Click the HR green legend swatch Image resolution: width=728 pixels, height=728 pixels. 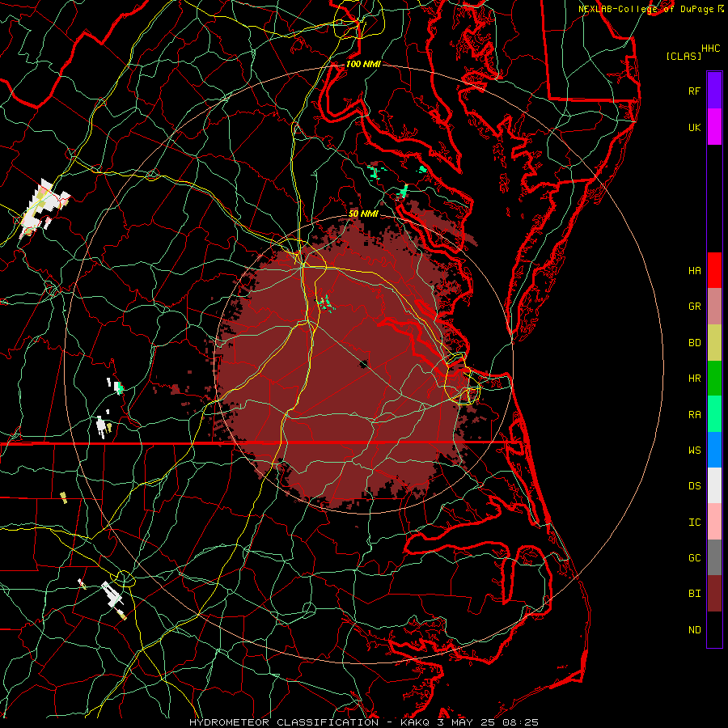[x=714, y=379]
